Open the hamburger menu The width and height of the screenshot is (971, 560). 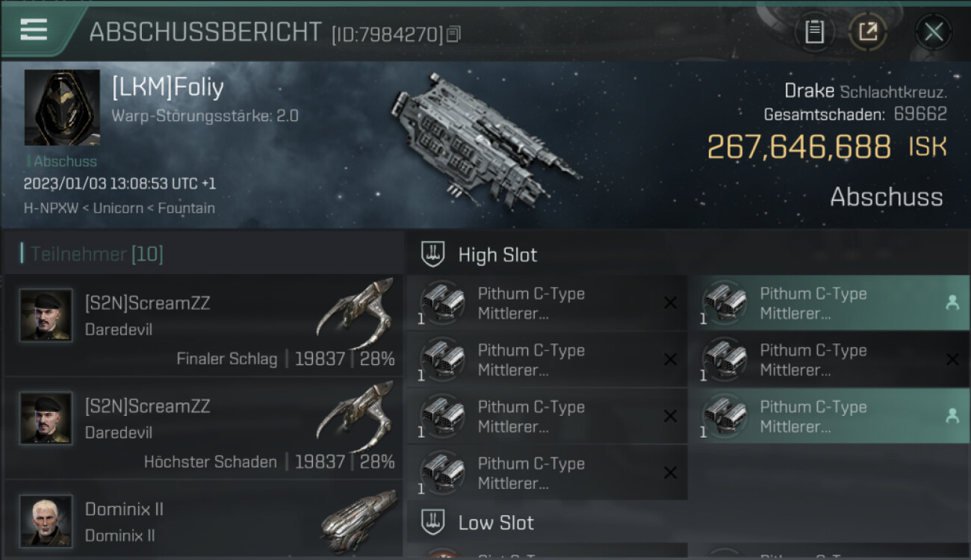pos(34,30)
